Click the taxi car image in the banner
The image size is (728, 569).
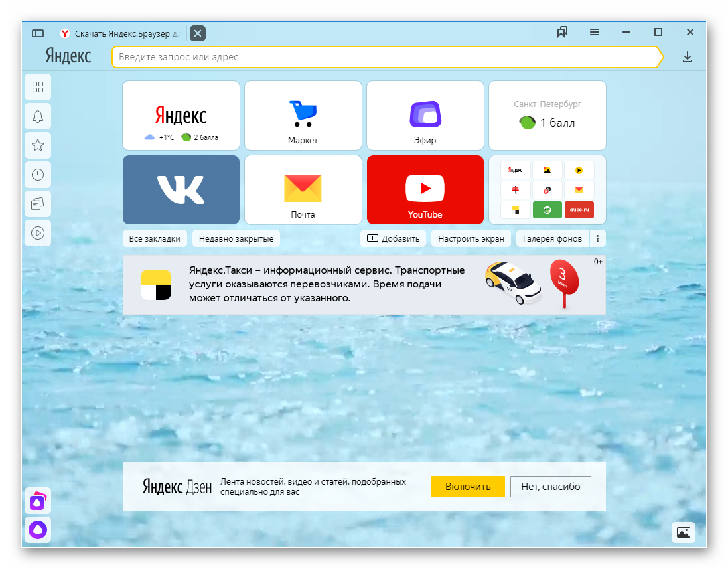[513, 282]
